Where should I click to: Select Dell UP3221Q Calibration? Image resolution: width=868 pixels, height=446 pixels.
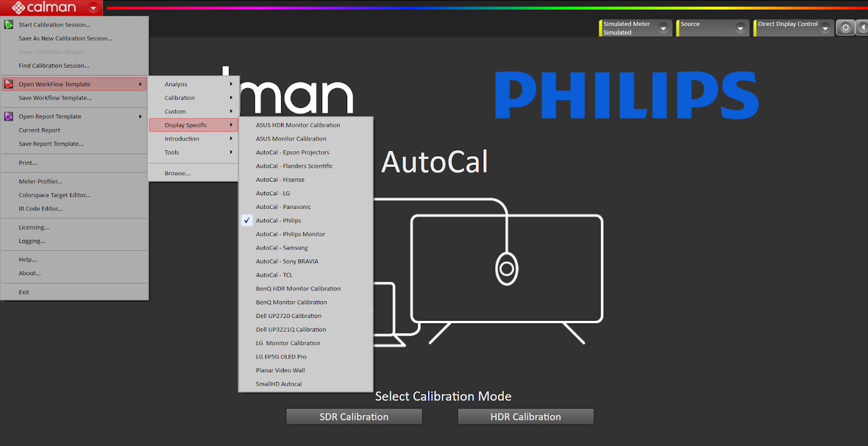tap(306, 329)
